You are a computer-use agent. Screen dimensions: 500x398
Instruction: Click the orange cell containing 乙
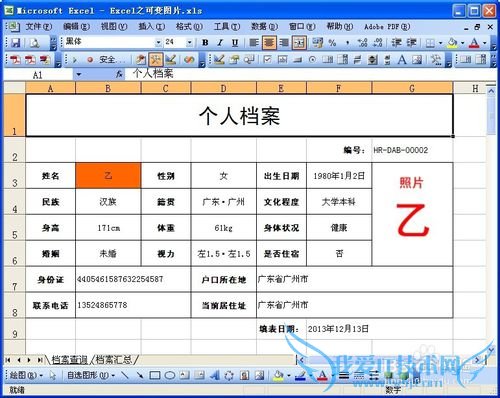point(108,176)
